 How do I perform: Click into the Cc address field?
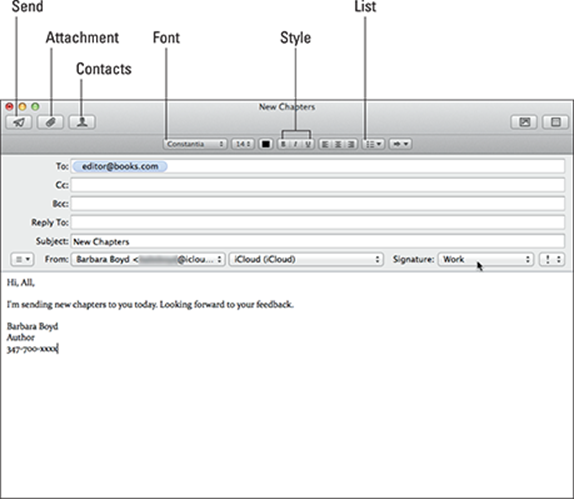pyautogui.click(x=317, y=185)
